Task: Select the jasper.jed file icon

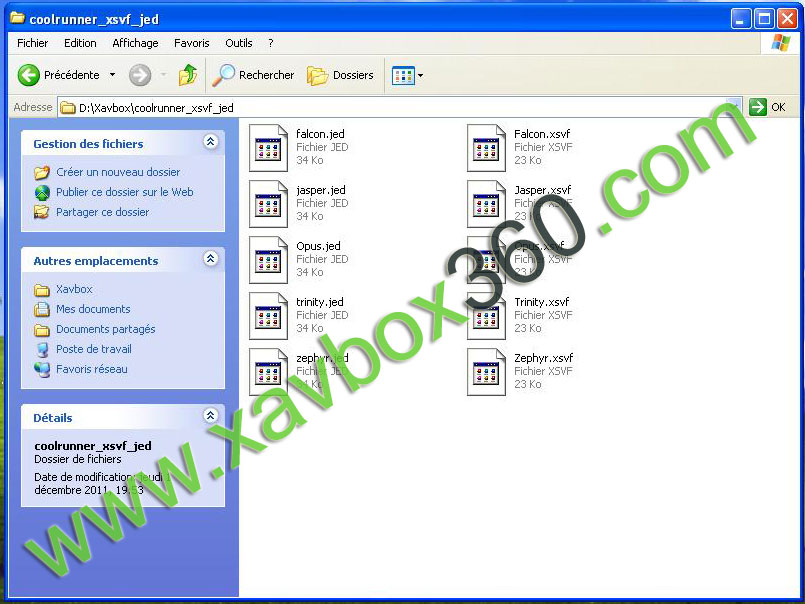Action: coord(269,204)
